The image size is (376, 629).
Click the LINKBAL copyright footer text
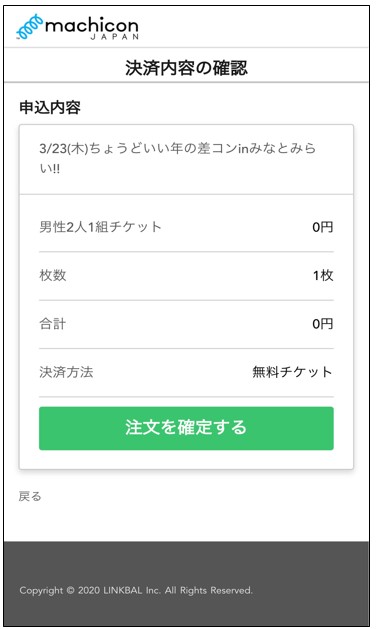pos(136,590)
